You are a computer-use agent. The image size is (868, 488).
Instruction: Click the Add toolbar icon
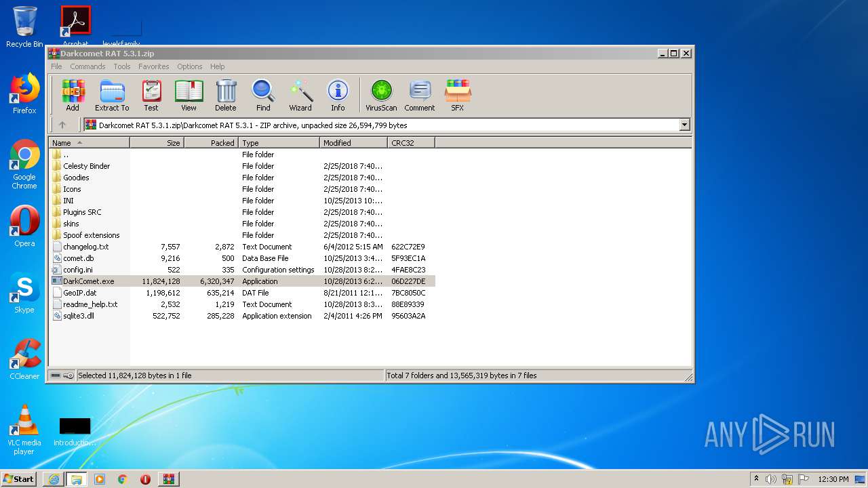point(73,96)
